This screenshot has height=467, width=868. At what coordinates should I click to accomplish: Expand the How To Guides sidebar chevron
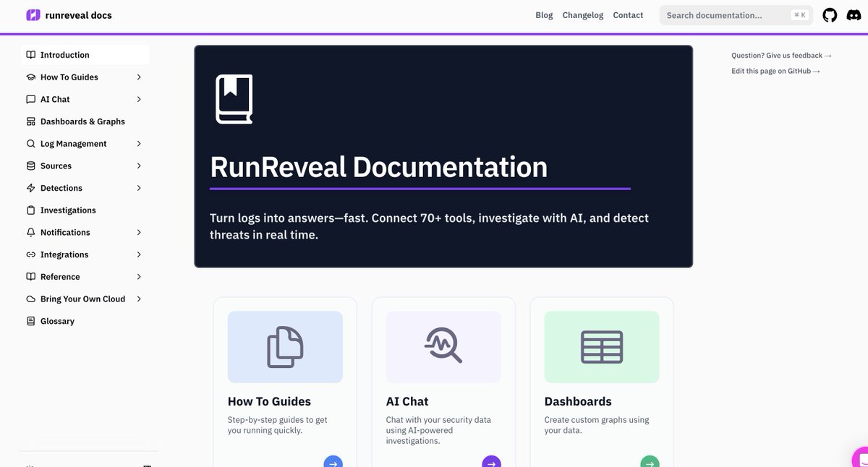click(139, 77)
